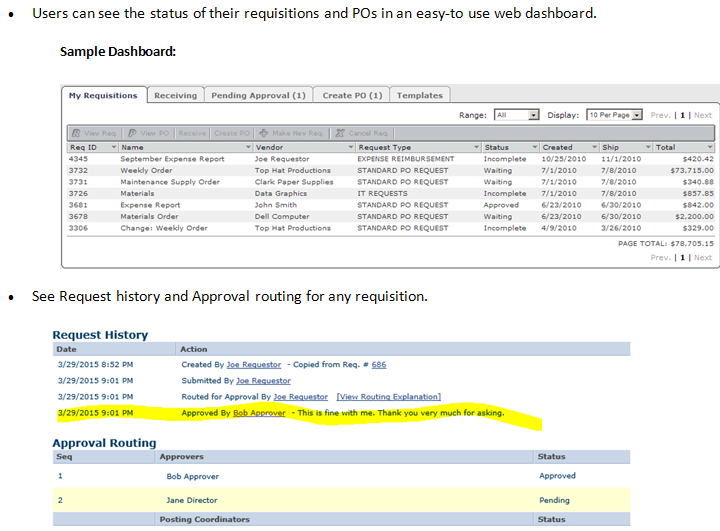Screen dimensions: 720x531
Task: Expand the Req ID column sort arrow
Action: tap(114, 147)
